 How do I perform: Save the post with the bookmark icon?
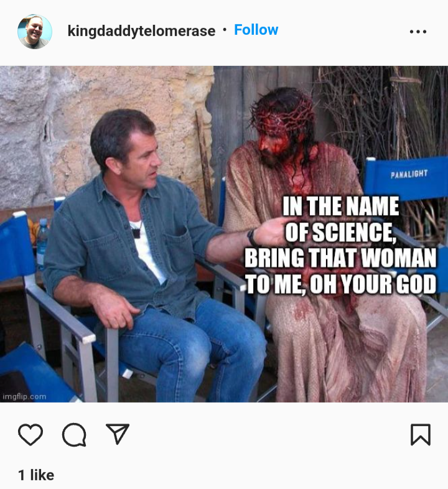[421, 434]
